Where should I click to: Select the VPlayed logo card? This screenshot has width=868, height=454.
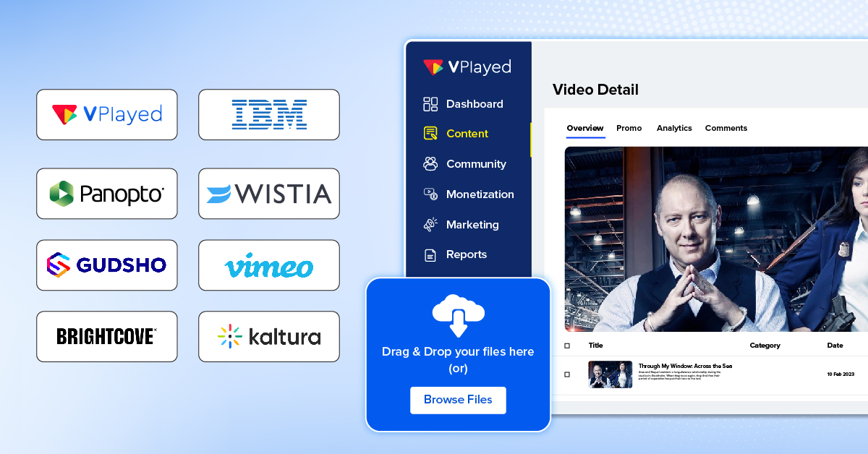[107, 114]
